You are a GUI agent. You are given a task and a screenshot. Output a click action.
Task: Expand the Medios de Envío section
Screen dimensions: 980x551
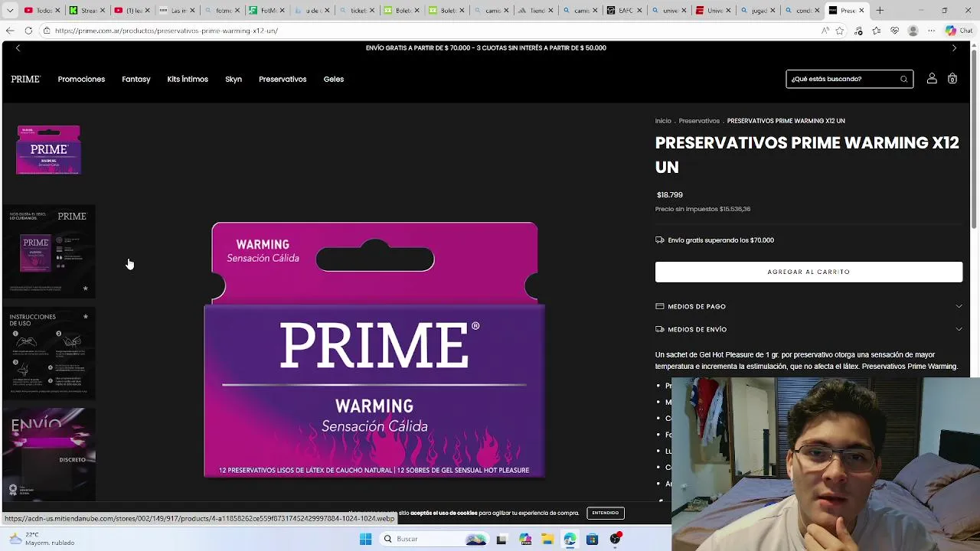point(808,329)
